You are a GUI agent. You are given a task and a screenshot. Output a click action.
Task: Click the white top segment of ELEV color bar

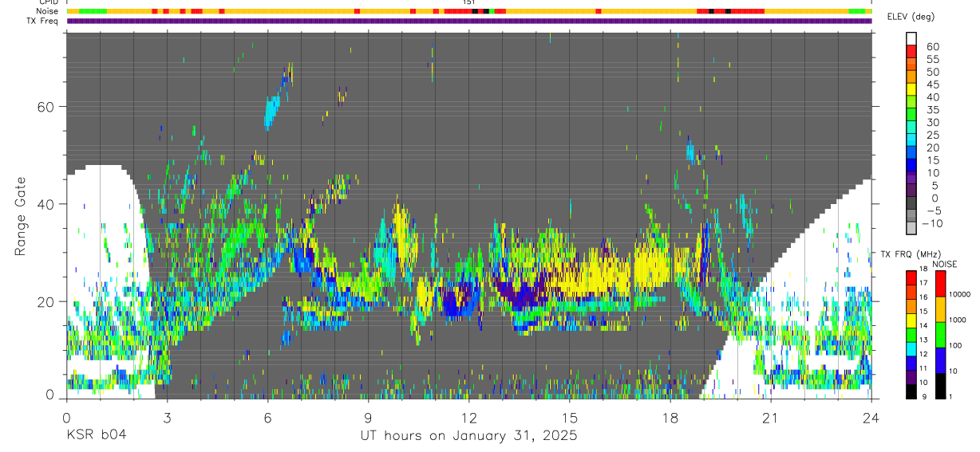pyautogui.click(x=911, y=38)
